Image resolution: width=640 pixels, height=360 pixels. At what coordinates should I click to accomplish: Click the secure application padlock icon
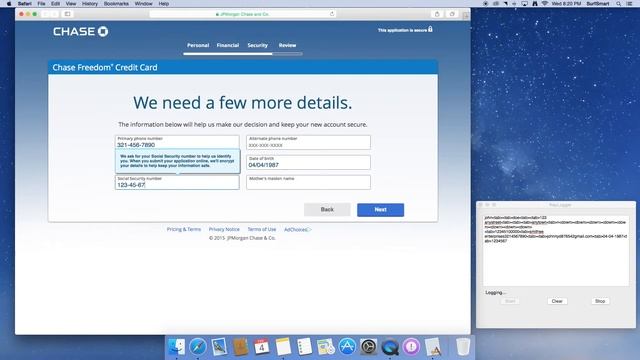tap(430, 29)
